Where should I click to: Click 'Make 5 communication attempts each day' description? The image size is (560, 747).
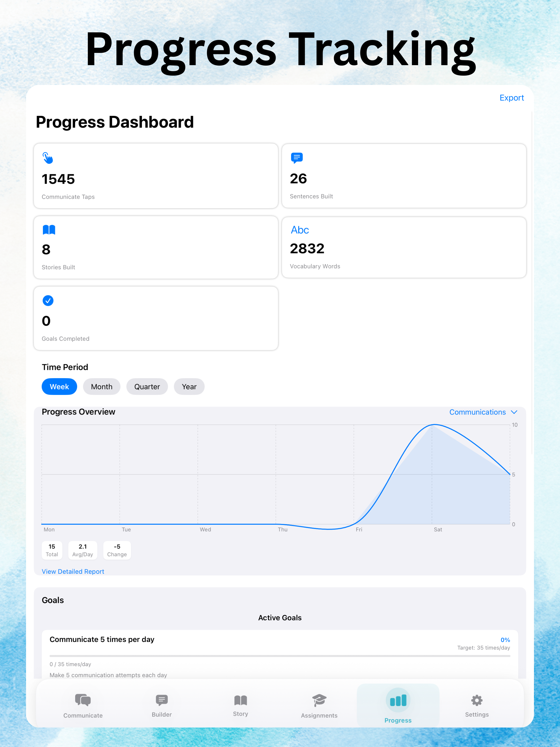tap(108, 675)
